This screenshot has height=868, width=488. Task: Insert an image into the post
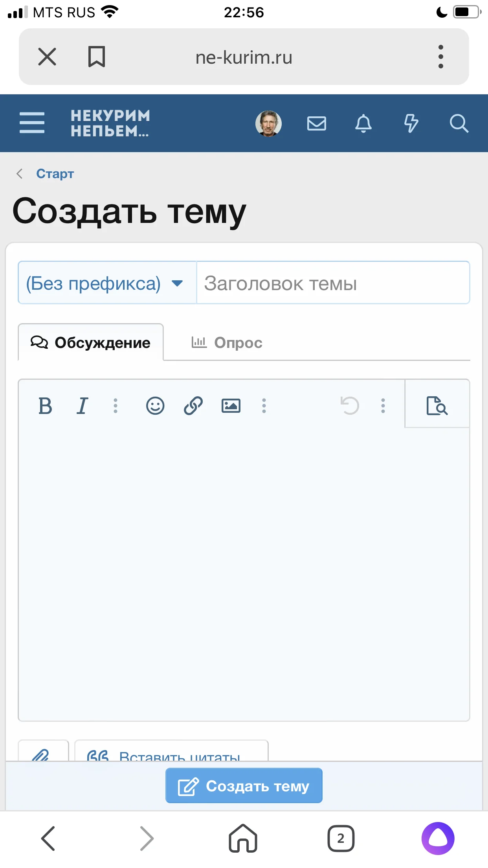[231, 406]
